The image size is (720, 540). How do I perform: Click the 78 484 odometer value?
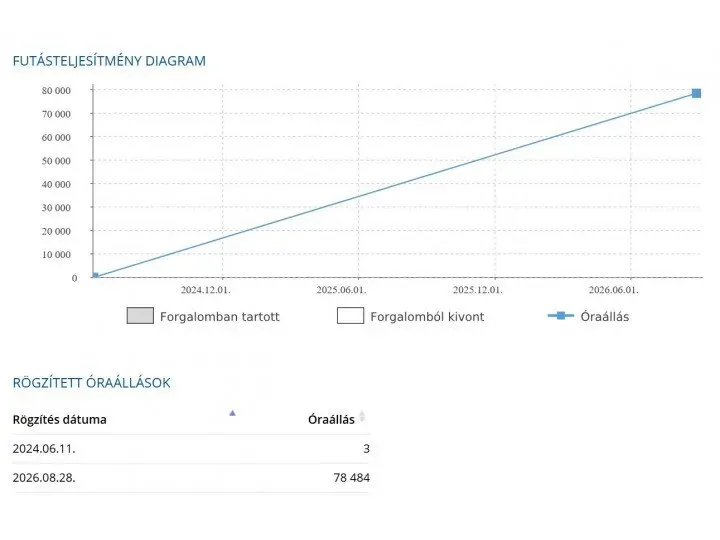[351, 478]
